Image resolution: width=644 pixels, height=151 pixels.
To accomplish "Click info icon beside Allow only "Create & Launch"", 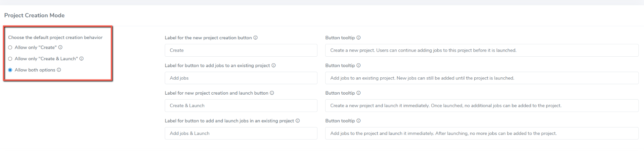I will [82, 59].
